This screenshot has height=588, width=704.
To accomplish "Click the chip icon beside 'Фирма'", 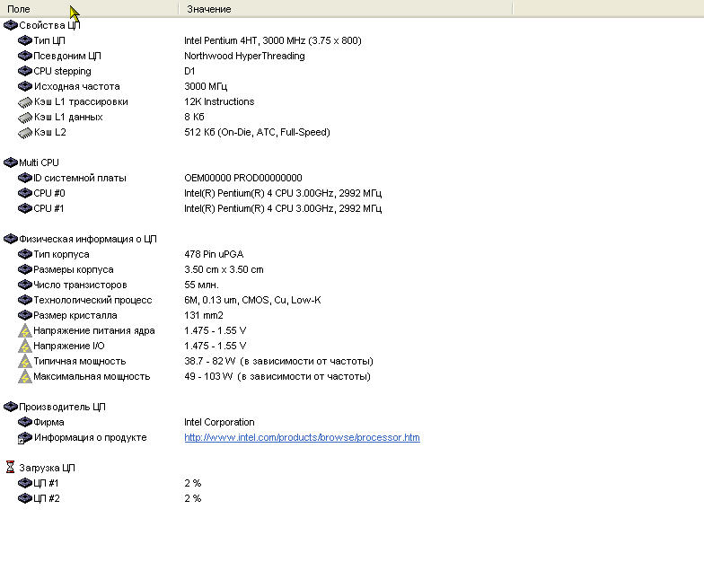I will pyautogui.click(x=25, y=422).
